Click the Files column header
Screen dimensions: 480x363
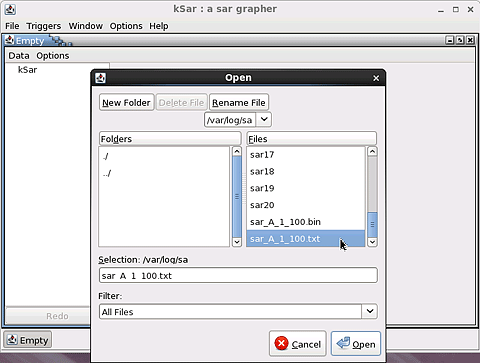(x=312, y=139)
